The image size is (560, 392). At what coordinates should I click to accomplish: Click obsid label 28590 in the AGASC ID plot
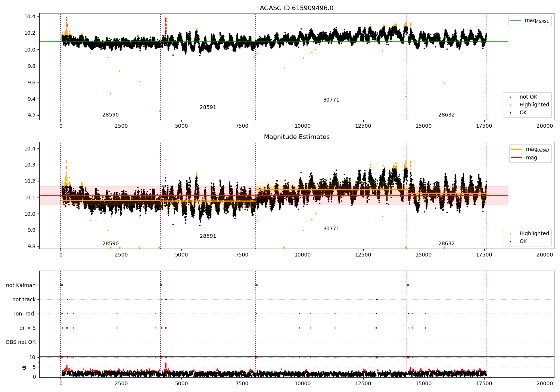tap(111, 115)
